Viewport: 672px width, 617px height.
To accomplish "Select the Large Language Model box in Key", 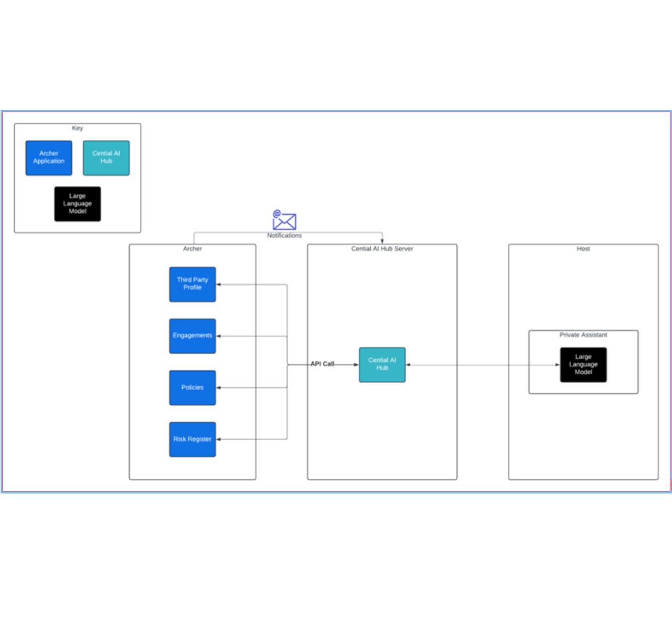I will [x=77, y=204].
